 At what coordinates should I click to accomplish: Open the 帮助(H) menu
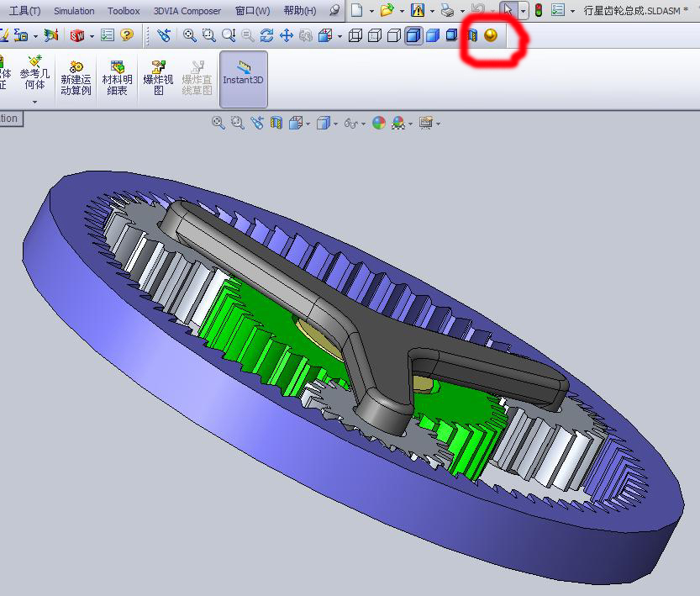[300, 11]
